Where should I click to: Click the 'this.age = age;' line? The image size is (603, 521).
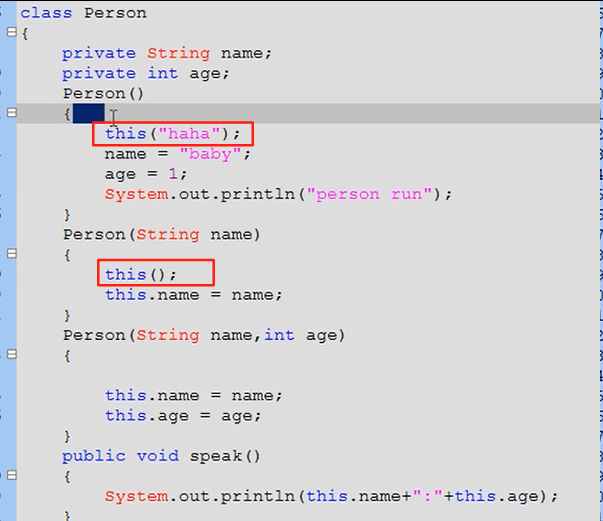(x=183, y=416)
